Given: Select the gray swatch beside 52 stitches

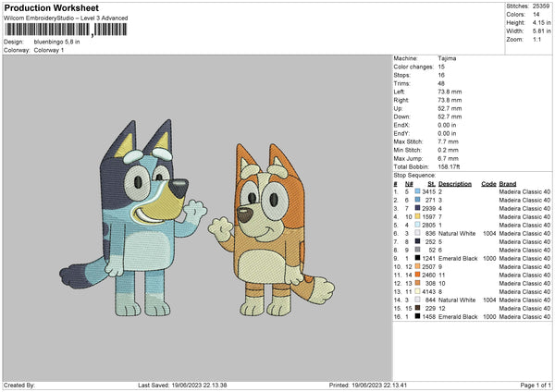Looking at the screenshot, I should pos(417,251).
